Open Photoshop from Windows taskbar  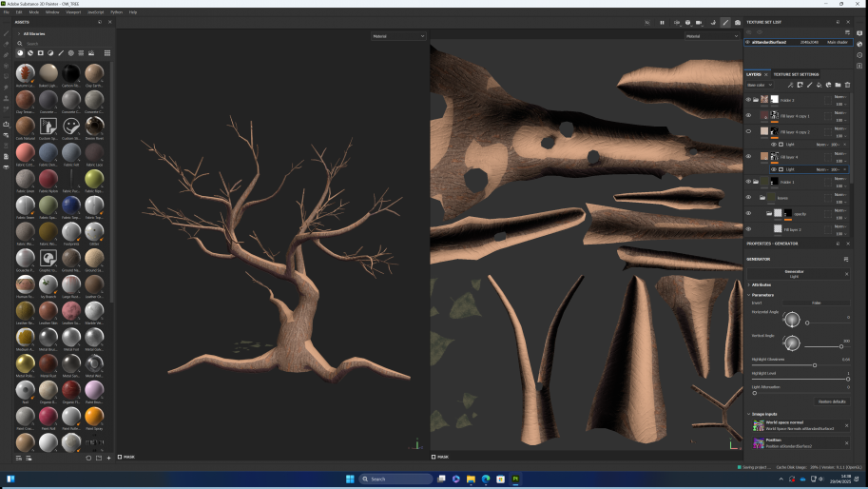coord(515,479)
